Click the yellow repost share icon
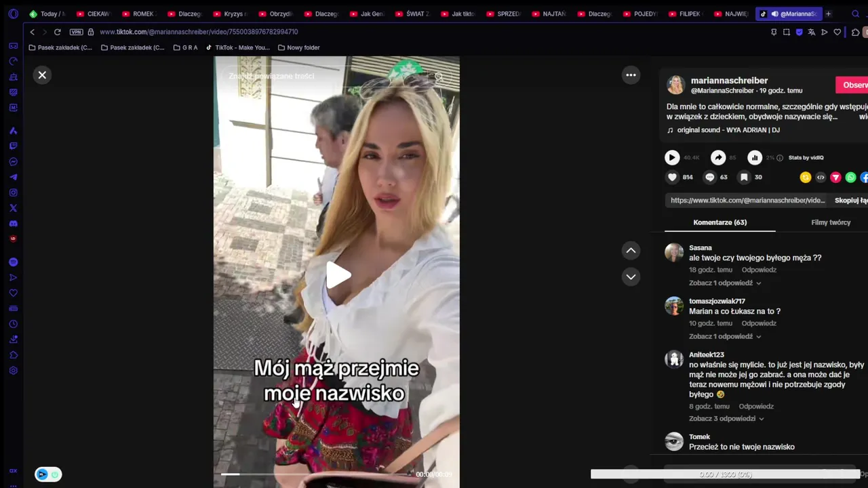This screenshot has width=868, height=488. tap(806, 177)
